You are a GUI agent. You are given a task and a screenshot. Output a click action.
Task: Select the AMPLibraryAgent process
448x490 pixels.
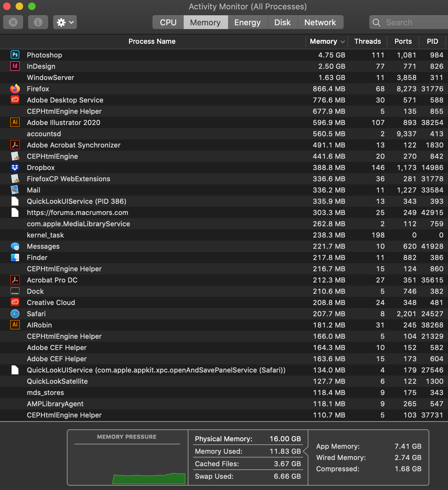224,404
